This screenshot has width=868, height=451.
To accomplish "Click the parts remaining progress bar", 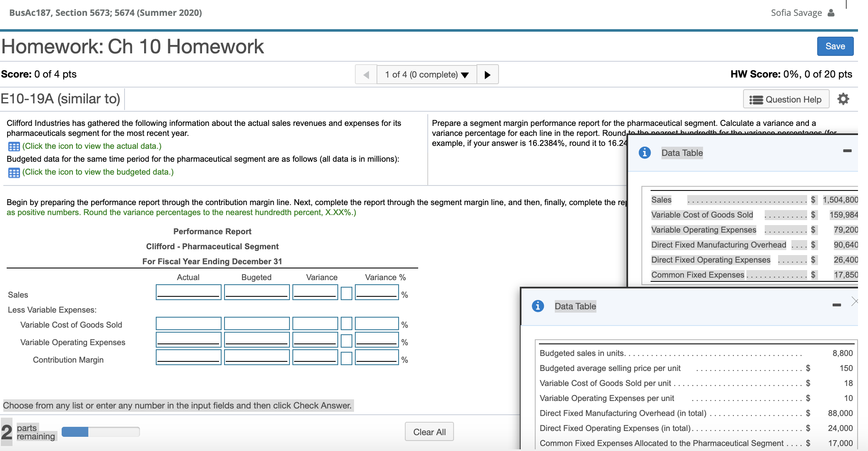I will [x=100, y=431].
